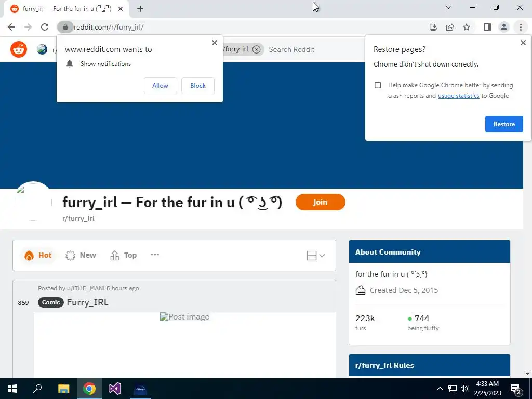Open Disney+ app from taskbar

(x=140, y=389)
